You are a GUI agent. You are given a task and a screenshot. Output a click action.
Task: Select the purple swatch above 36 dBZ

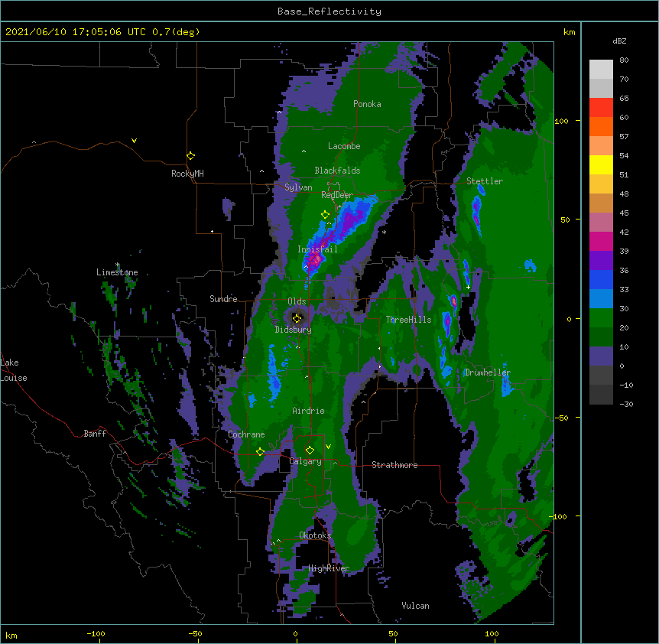pyautogui.click(x=601, y=260)
